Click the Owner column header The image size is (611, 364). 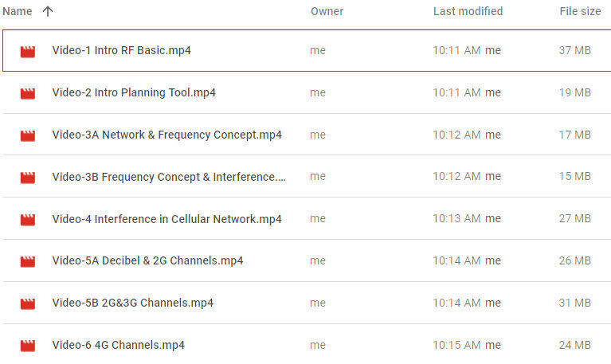[327, 11]
